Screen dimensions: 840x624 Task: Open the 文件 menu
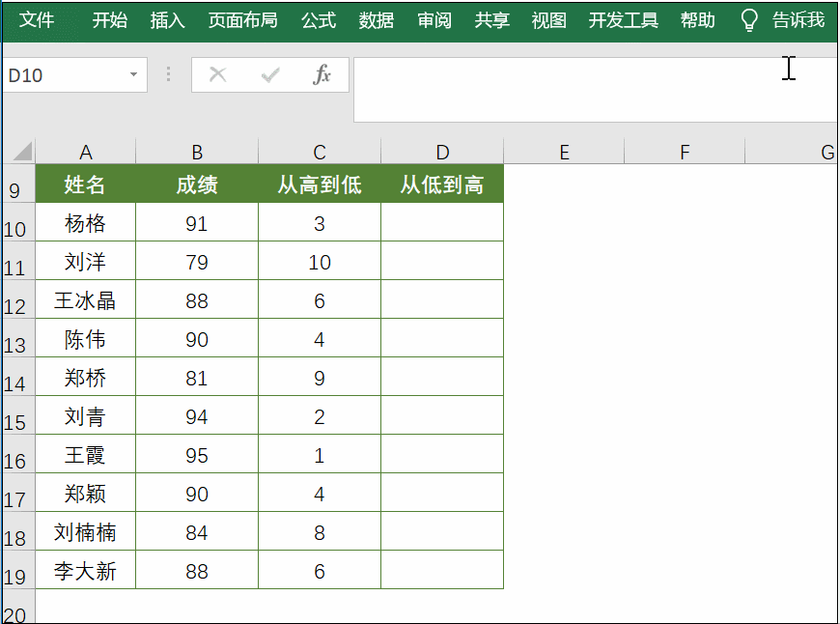point(37,20)
